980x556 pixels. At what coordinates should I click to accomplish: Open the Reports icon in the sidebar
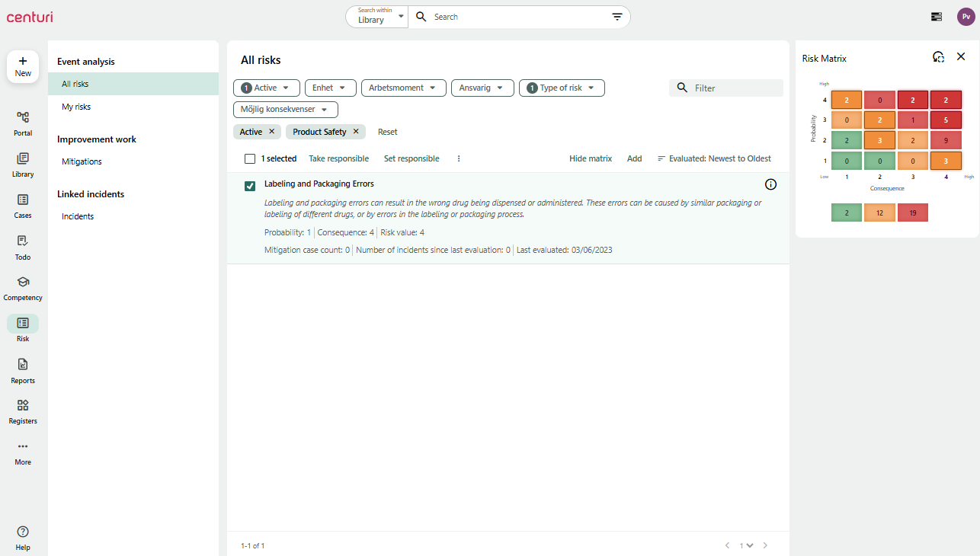click(x=23, y=369)
